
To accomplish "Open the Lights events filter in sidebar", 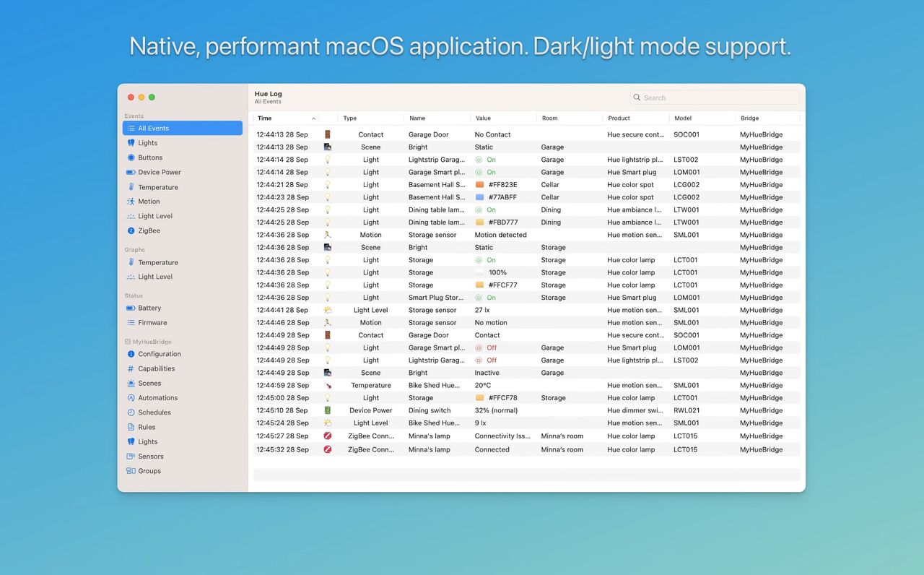I will coord(147,143).
